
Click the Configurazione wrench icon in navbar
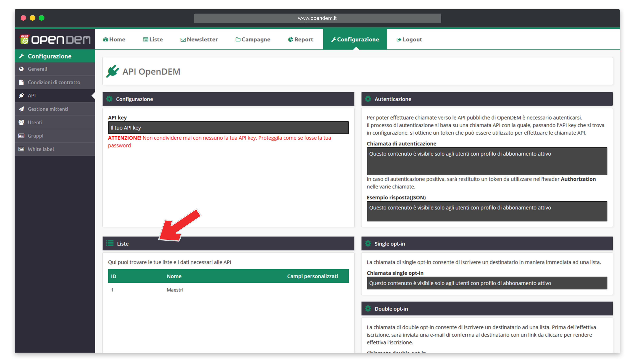(333, 40)
